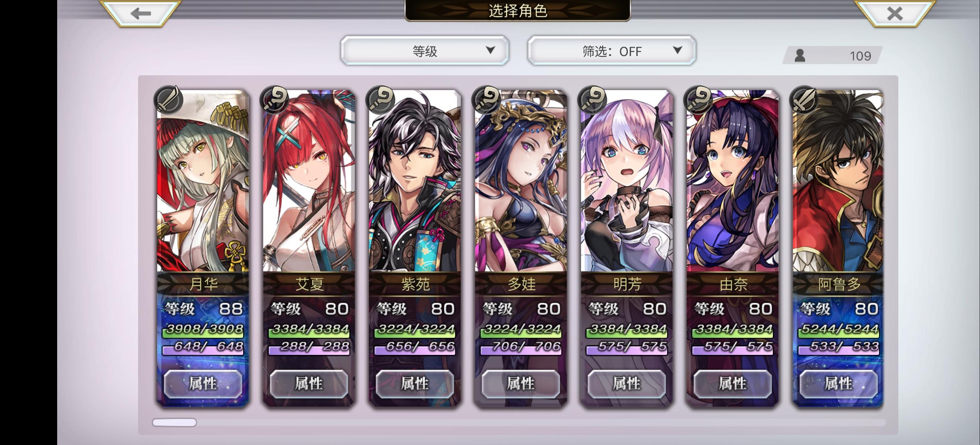Click the staff weapon icon on 紫苑

pyautogui.click(x=380, y=100)
